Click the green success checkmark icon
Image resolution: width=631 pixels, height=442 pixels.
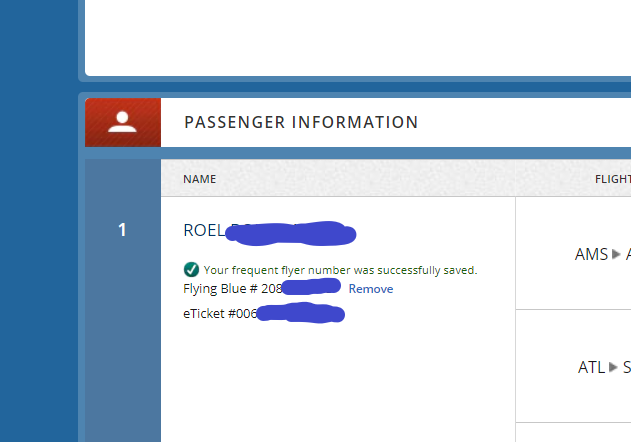191,269
